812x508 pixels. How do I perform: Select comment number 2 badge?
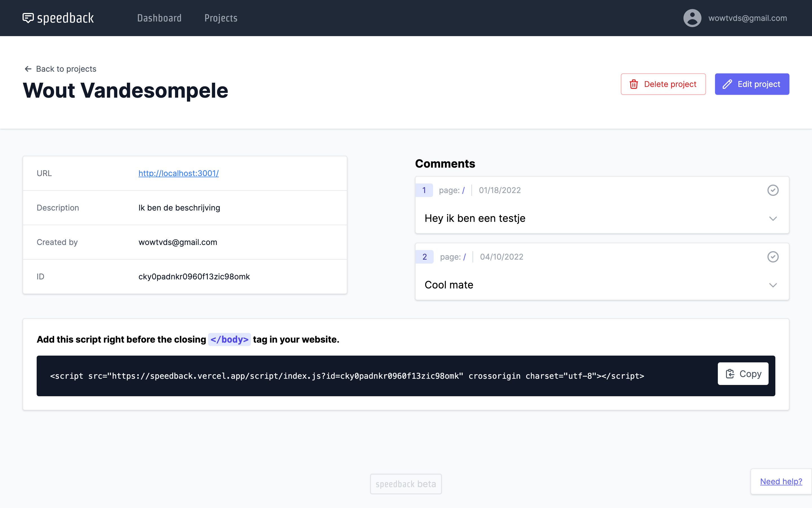coord(424,257)
